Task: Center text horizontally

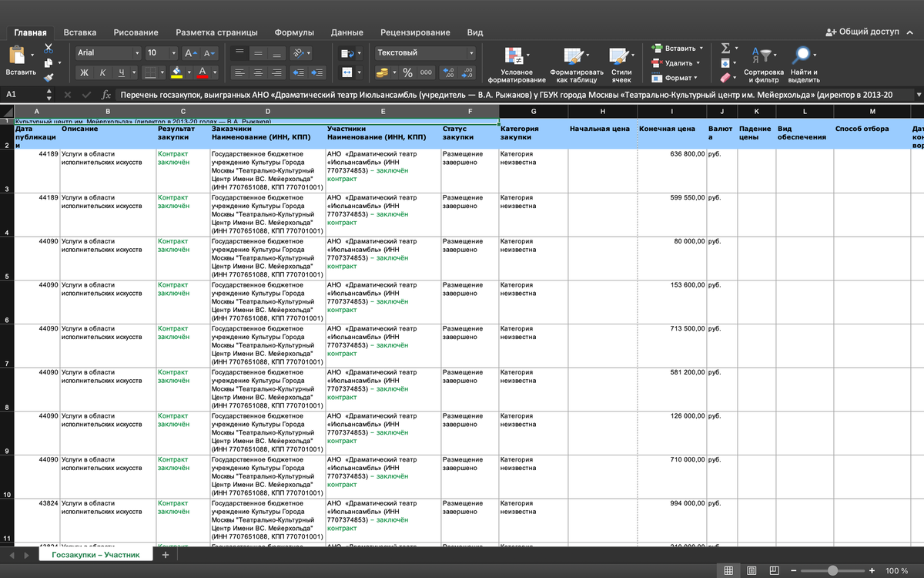Action: coord(258,72)
